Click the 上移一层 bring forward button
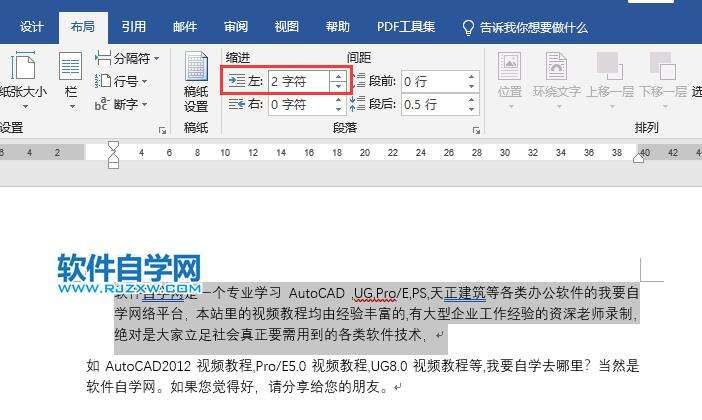The width and height of the screenshot is (702, 420). click(610, 81)
